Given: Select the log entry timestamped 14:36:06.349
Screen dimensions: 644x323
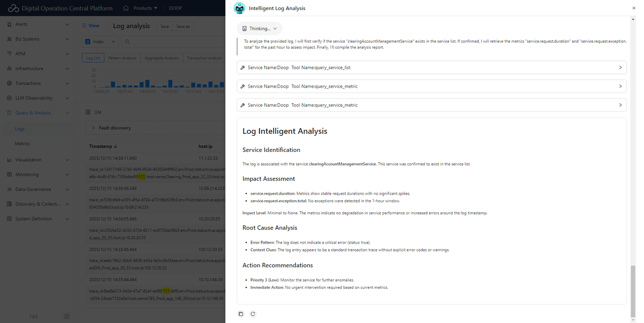Looking at the screenshot, I should point(113,188).
